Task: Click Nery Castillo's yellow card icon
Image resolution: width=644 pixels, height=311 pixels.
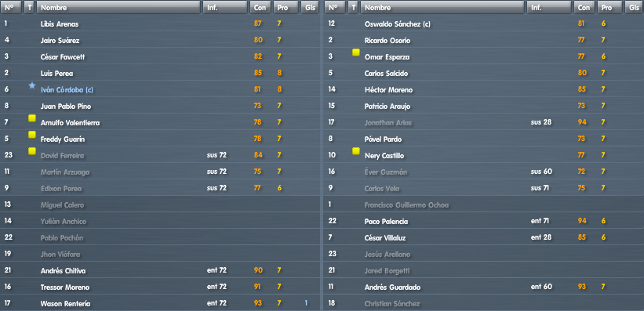Action: click(x=356, y=151)
